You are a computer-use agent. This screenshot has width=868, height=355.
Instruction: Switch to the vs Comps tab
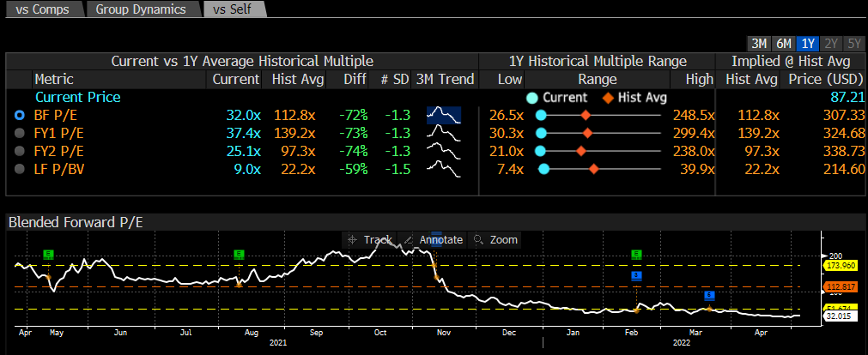[40, 9]
